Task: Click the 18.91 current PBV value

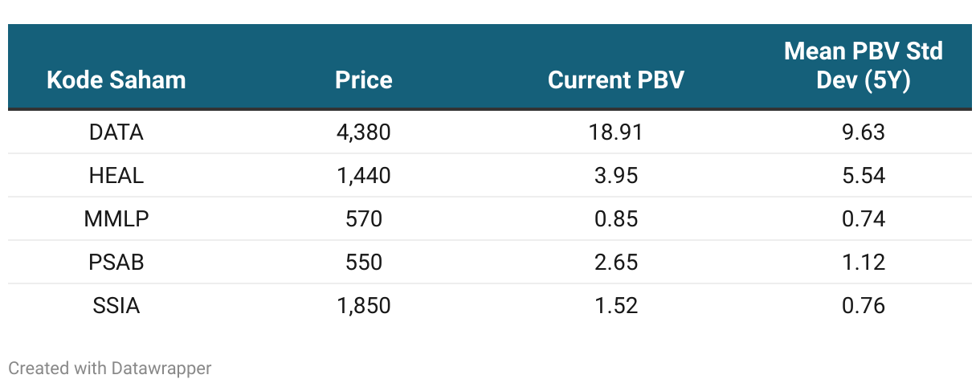Action: pos(615,132)
